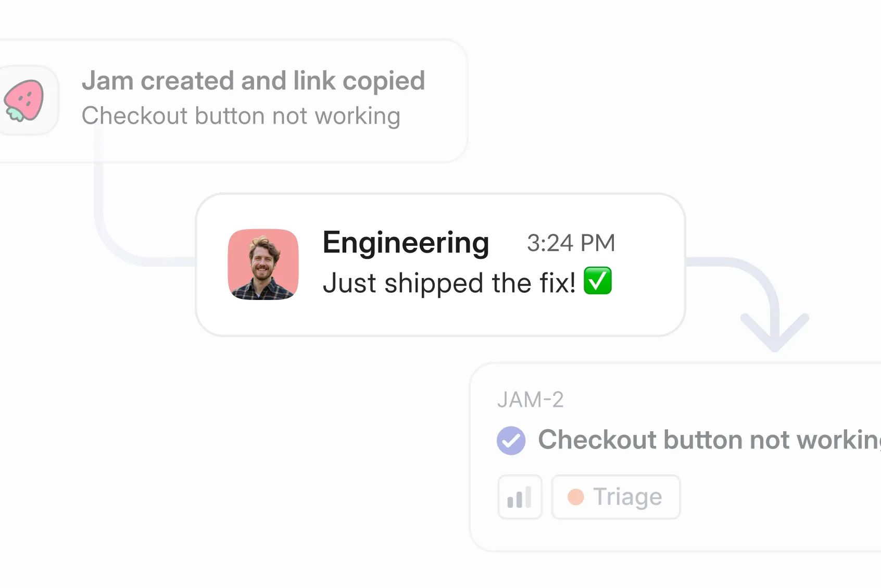Click the "Engineering" sender name
The height and width of the screenshot is (588, 881).
point(406,243)
